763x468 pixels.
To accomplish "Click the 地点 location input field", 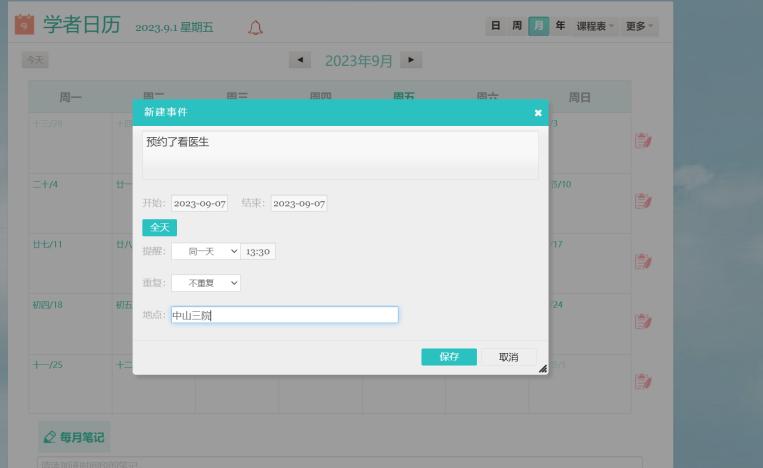I will point(284,315).
